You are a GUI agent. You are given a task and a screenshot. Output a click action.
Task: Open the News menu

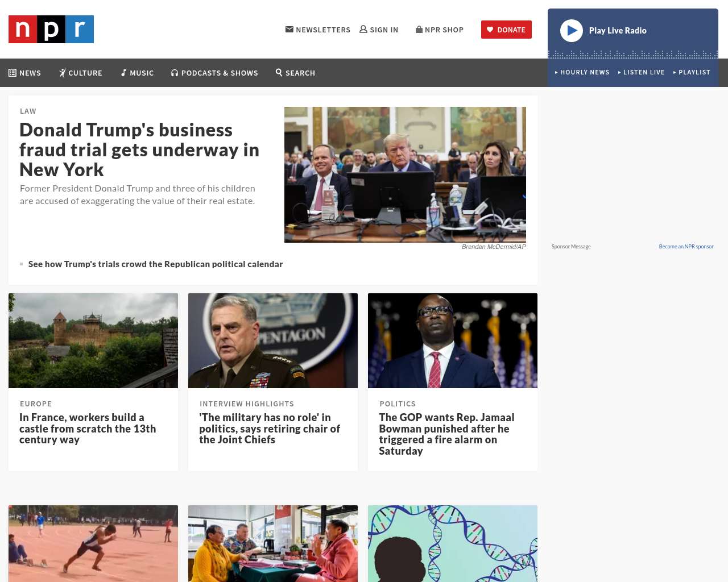25,73
